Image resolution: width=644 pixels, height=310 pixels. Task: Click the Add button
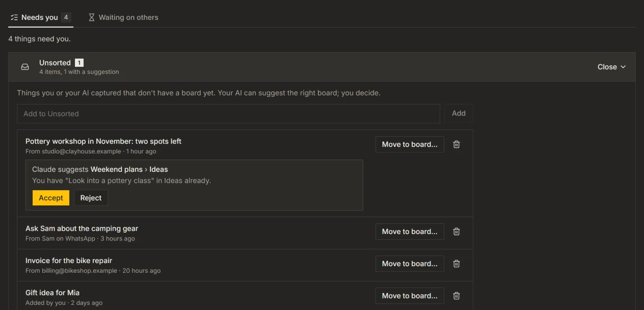pos(459,113)
